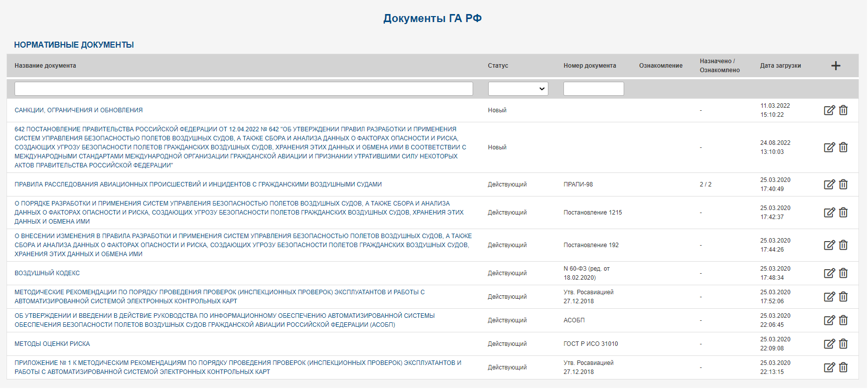Click Действующий status of ВОЗДУШНЫЙ КОДЕКС row

coord(507,273)
